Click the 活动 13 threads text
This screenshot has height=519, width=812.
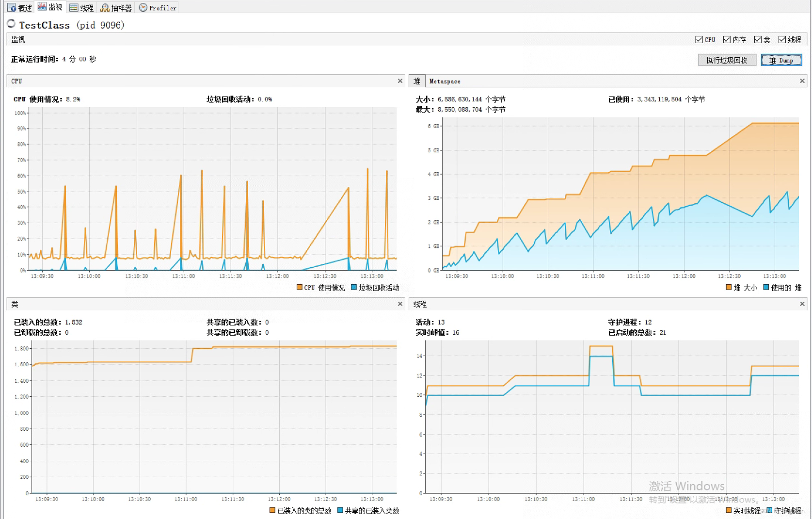pyautogui.click(x=430, y=322)
